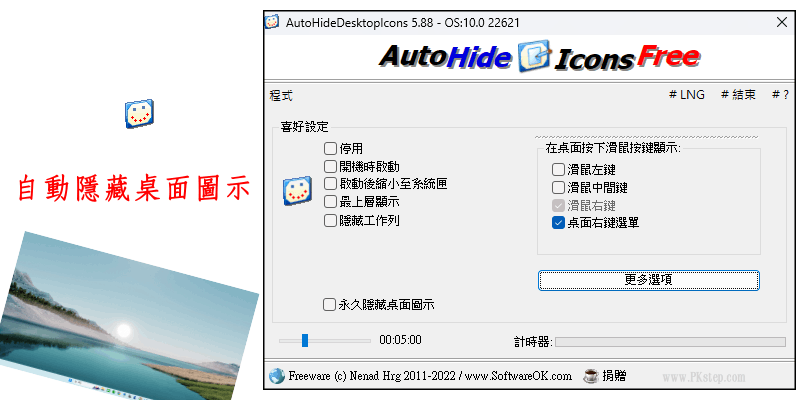Click the coffee cup donate icon
This screenshot has height=400, width=800.
click(x=591, y=376)
